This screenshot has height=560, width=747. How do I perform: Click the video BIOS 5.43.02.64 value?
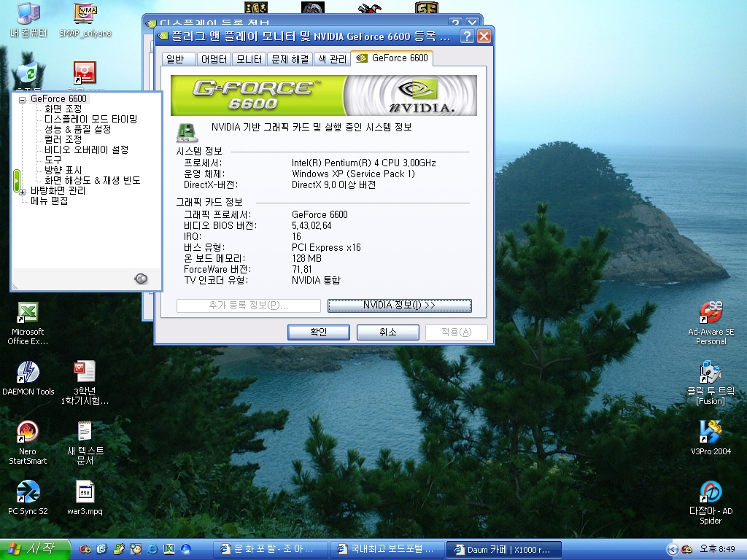[311, 226]
